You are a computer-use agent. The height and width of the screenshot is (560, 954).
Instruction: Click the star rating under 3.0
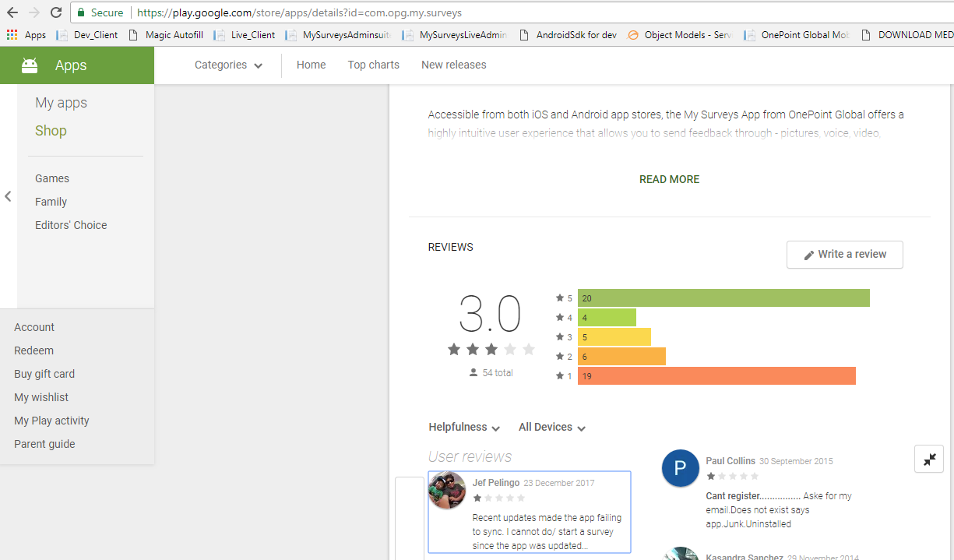pos(491,350)
